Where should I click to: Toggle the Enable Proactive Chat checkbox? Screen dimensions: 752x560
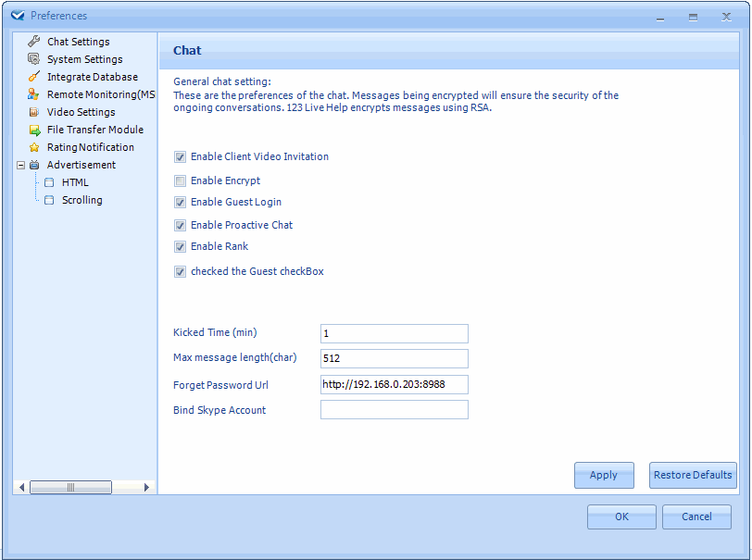[x=181, y=226]
